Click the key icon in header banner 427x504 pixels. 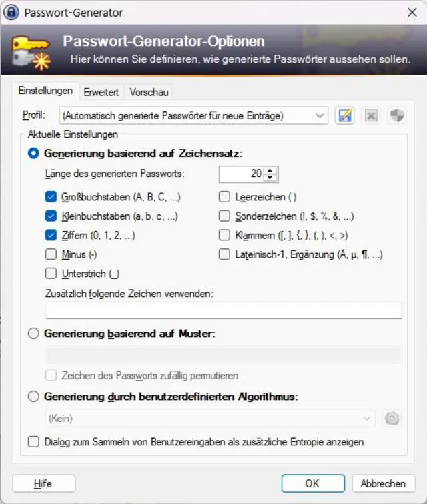tap(30, 52)
